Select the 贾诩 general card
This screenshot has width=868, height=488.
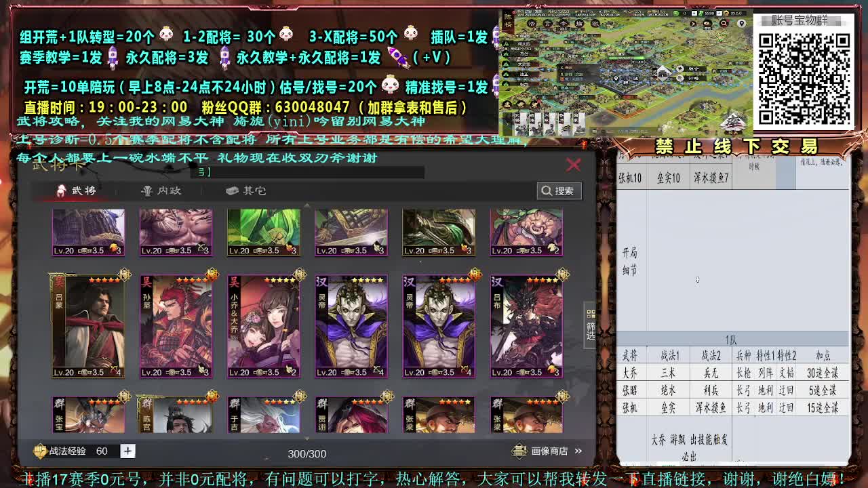coord(351,414)
